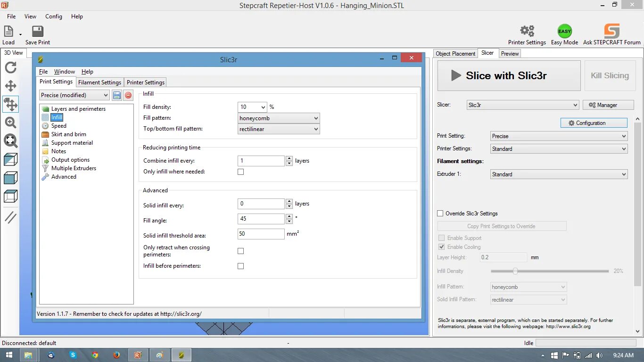Select the Rotate view tool in 3D View
Viewport: 644px width, 362px height.
coord(10,68)
